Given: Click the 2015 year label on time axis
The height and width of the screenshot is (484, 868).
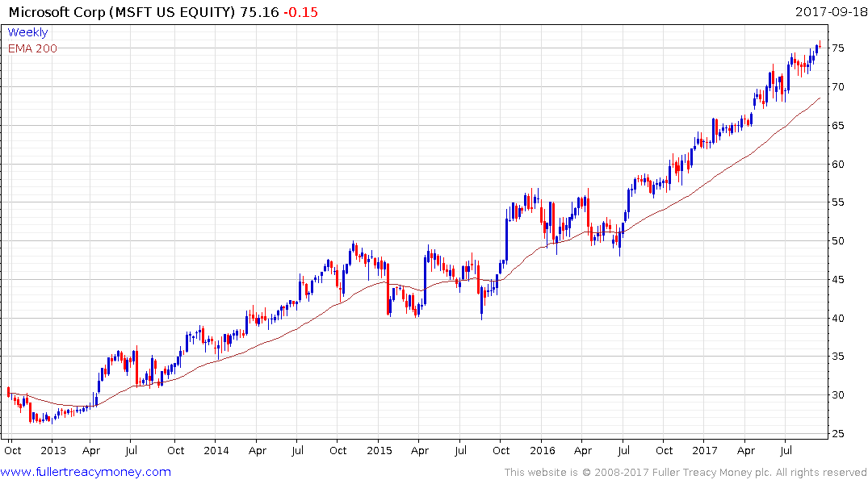Looking at the screenshot, I should pyautogui.click(x=379, y=450).
